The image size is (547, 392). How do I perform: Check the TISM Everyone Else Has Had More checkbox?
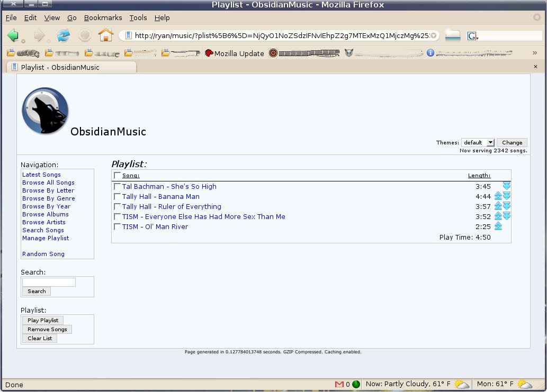click(117, 217)
